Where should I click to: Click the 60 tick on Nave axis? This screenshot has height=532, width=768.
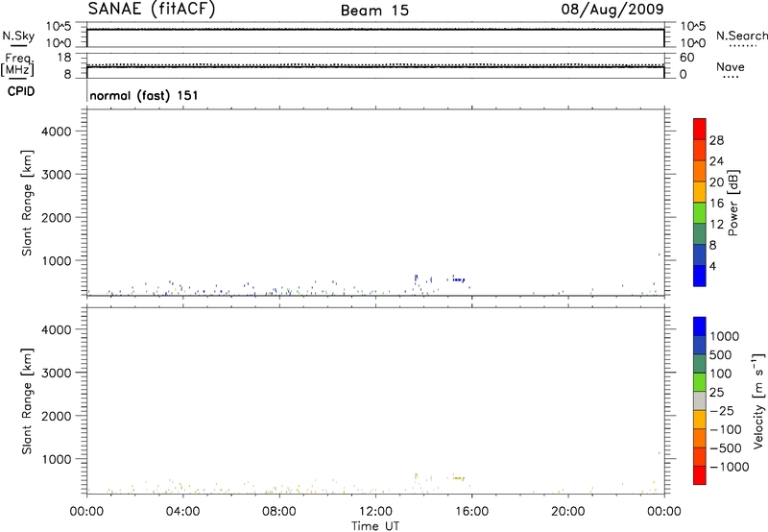(x=687, y=58)
